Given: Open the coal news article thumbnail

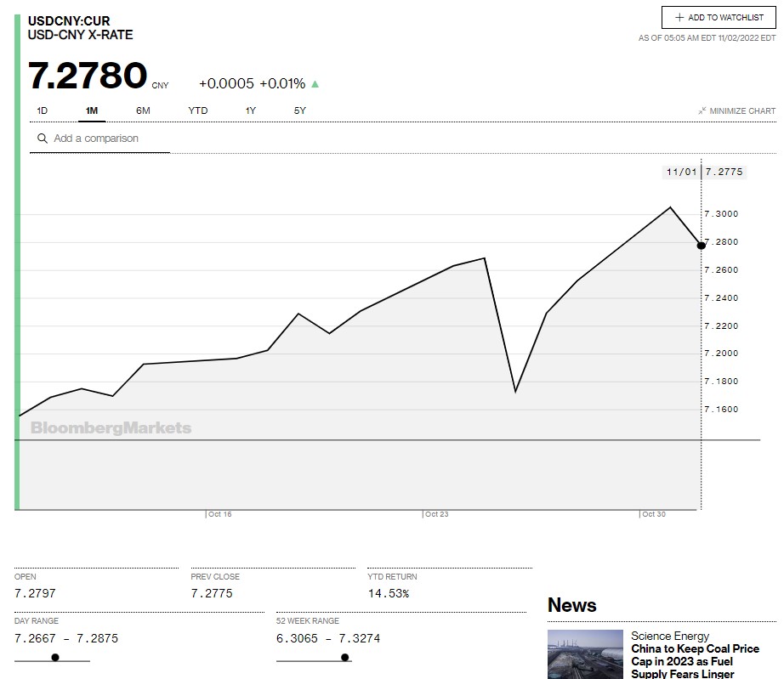Looking at the screenshot, I should coord(585,654).
